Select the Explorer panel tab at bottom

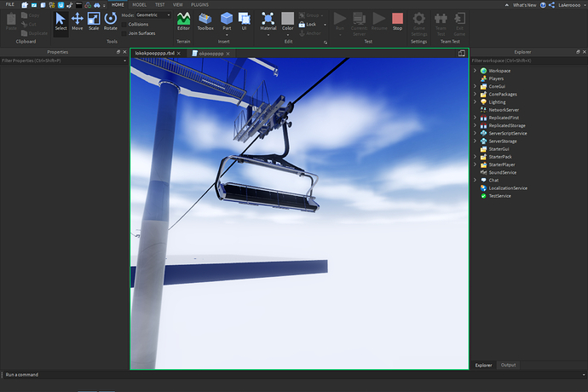(x=483, y=365)
